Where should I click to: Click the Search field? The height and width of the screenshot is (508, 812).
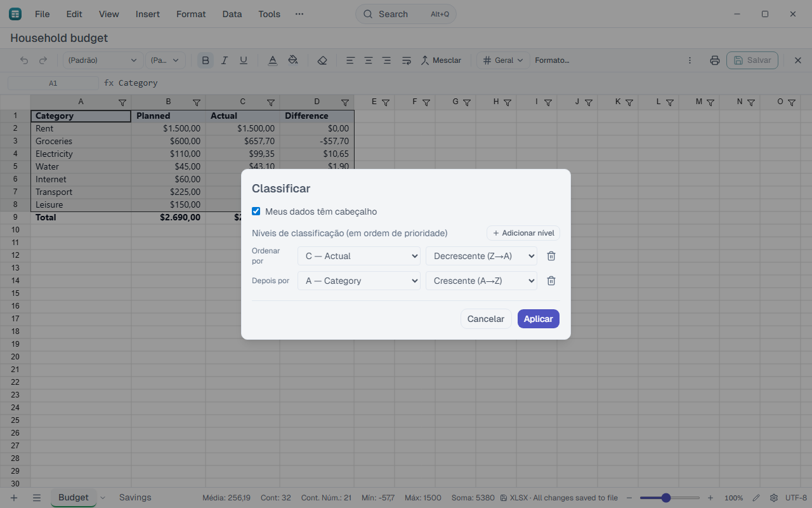(406, 14)
